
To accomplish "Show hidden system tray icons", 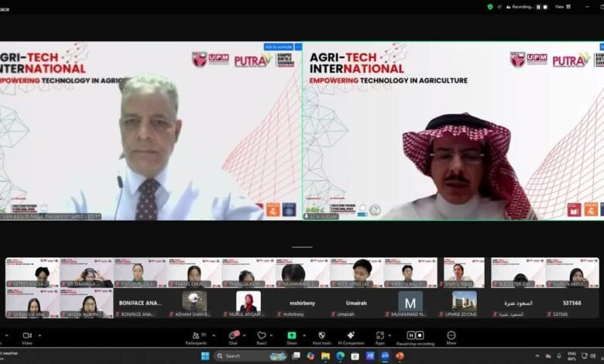I will pyautogui.click(x=537, y=356).
